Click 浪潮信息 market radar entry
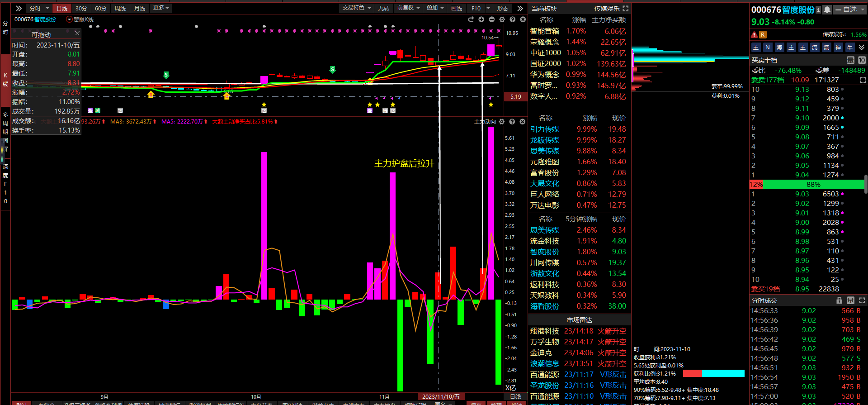Viewport: 868px width, 405px height. [579, 364]
